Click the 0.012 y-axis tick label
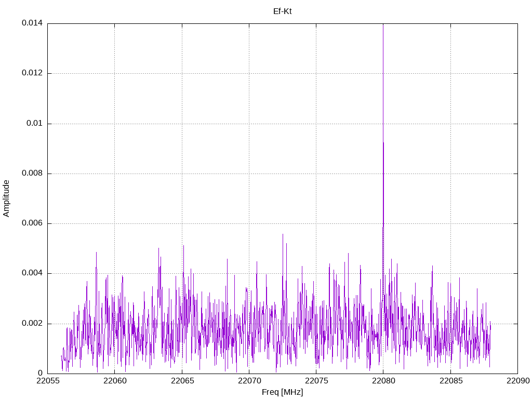Image resolution: width=532 pixels, height=399 pixels. point(32,73)
